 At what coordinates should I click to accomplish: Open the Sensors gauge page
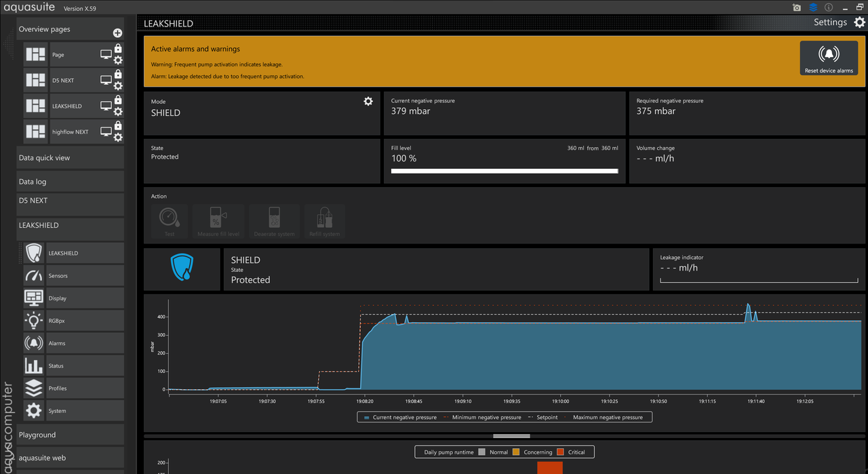(74, 276)
